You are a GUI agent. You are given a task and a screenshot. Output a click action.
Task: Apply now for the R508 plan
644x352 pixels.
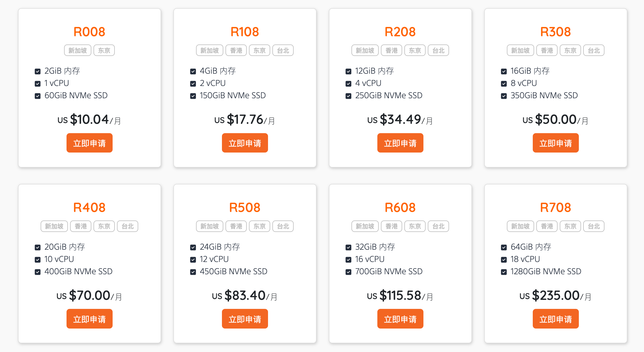pos(245,319)
